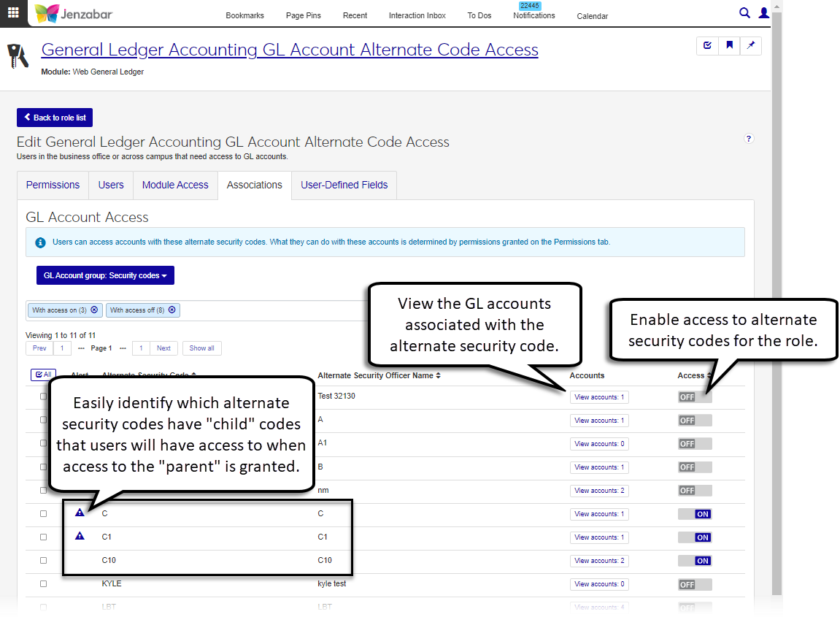View accounts for officer B row

(599, 467)
